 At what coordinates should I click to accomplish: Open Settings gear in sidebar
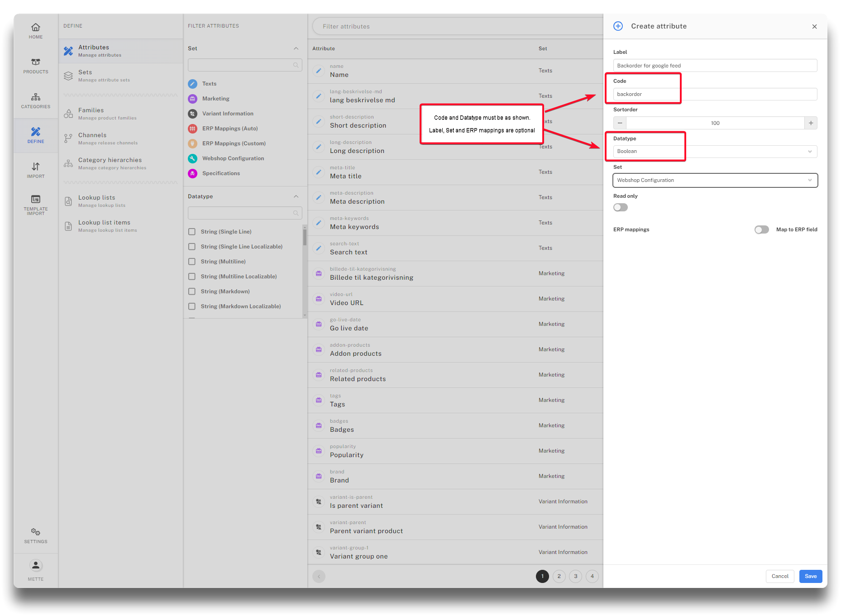(36, 535)
